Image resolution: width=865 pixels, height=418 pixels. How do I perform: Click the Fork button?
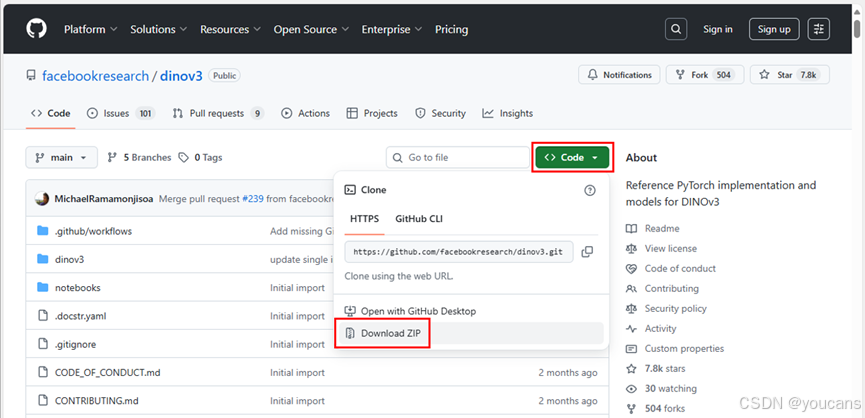pyautogui.click(x=705, y=75)
